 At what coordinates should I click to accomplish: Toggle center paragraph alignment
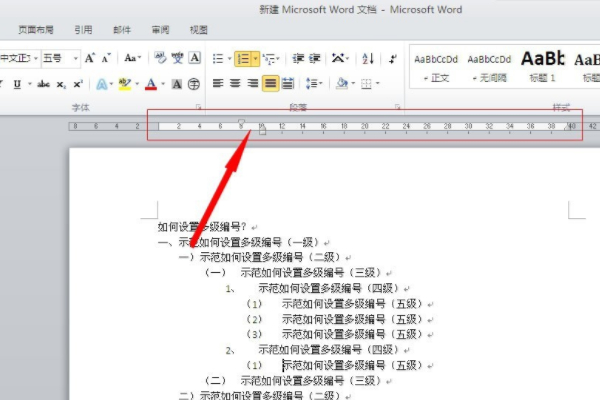click(x=236, y=84)
